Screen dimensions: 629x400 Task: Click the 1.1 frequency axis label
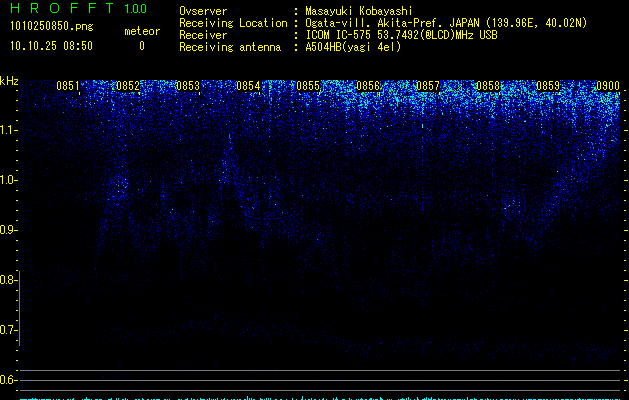8,130
